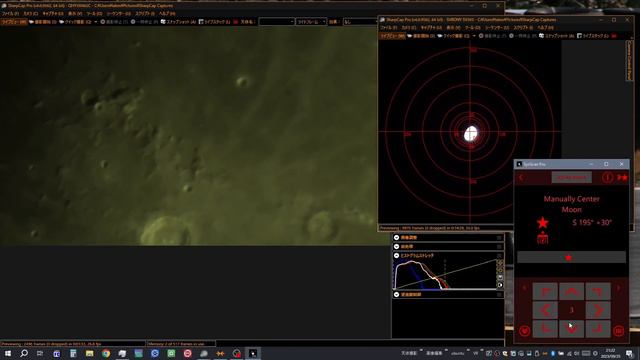This screenshot has height=360, width=640.
Task: Collapse the histogram stretch section
Action: [x=396, y=256]
